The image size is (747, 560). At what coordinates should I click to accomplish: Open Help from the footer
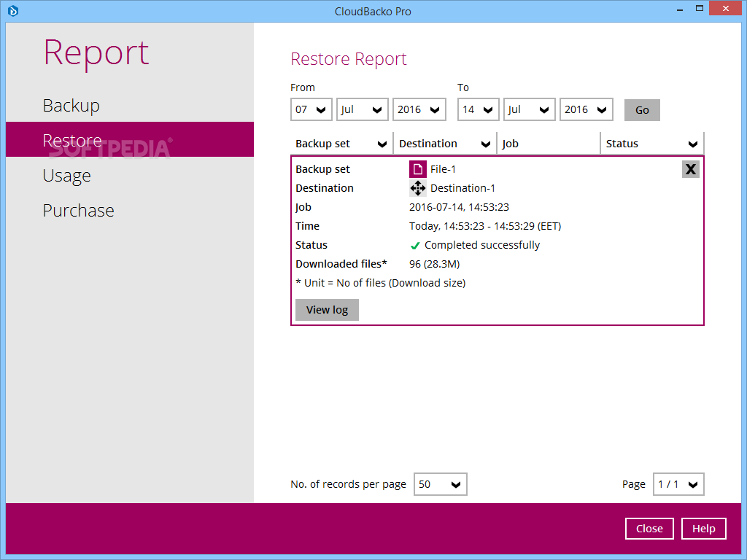[704, 529]
